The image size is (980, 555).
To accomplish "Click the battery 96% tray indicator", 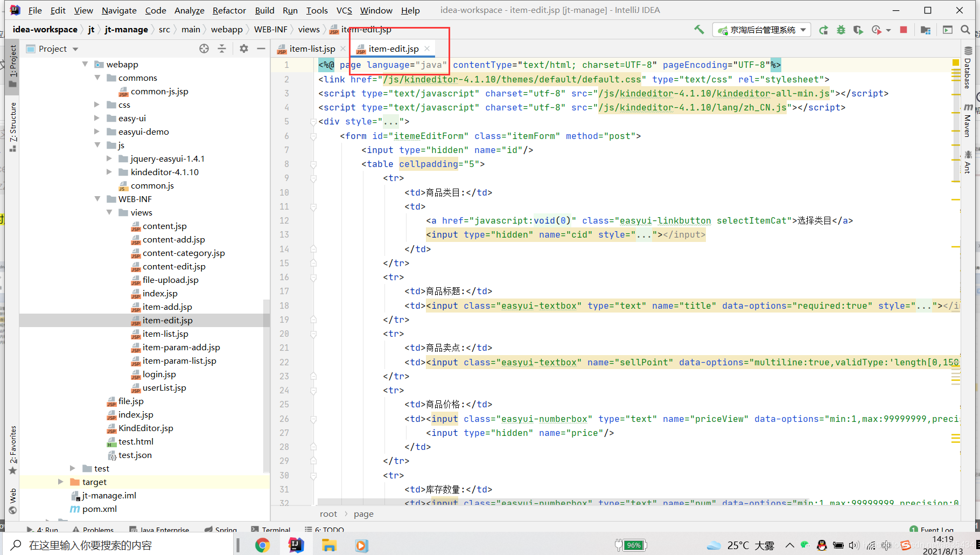I will tap(631, 545).
